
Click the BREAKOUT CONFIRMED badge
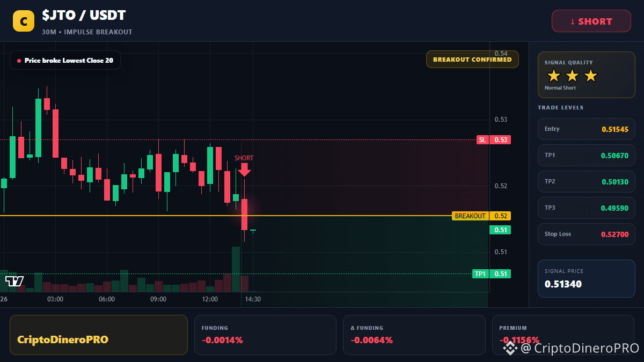click(472, 60)
